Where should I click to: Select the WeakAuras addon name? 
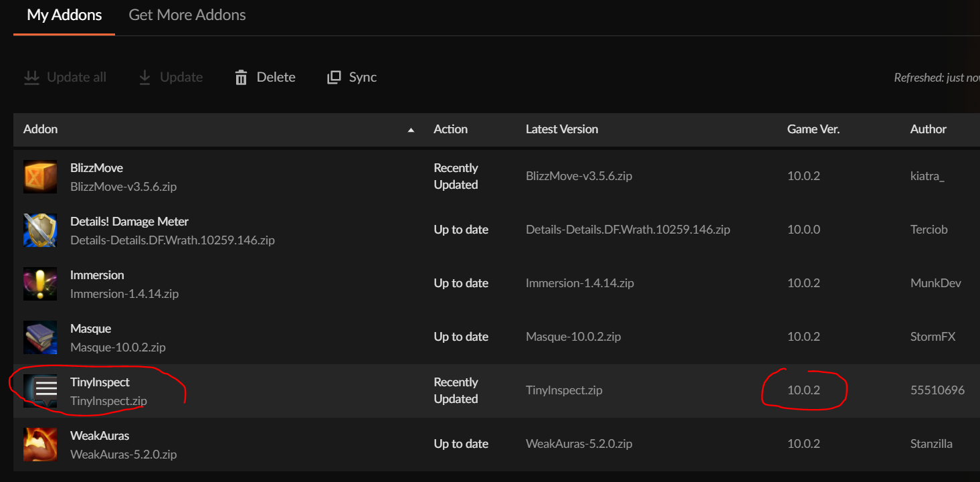pos(100,436)
